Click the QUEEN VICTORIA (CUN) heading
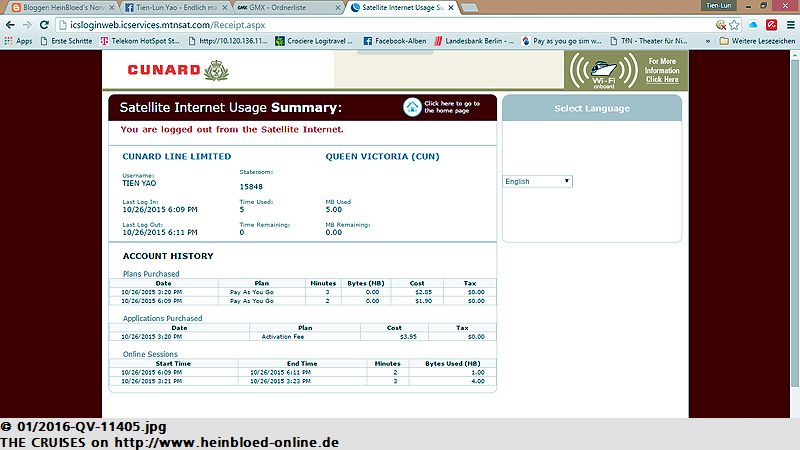The width and height of the screenshot is (800, 450). [382, 157]
